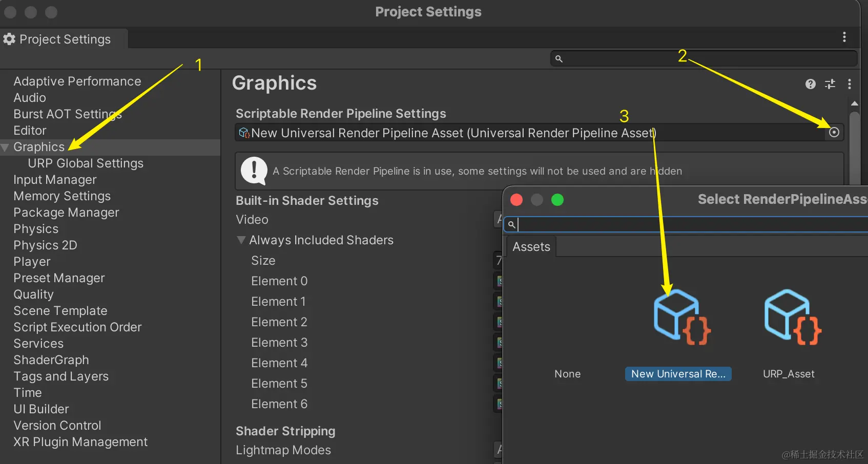Click the Graphics preset sliders icon
The width and height of the screenshot is (868, 464).
tap(830, 84)
